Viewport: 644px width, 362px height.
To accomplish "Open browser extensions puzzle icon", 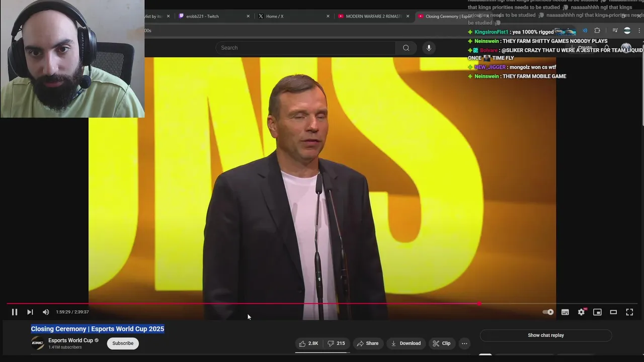I will point(597,31).
